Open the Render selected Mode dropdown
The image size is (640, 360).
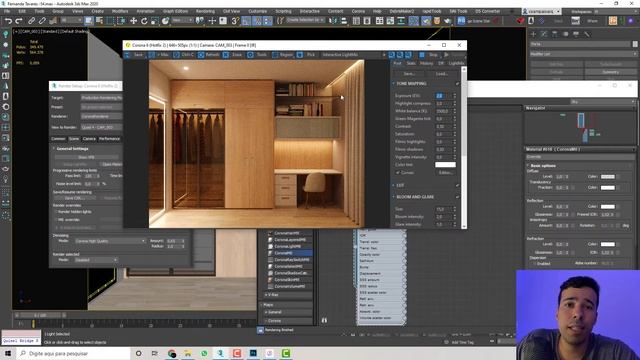pyautogui.click(x=96, y=260)
